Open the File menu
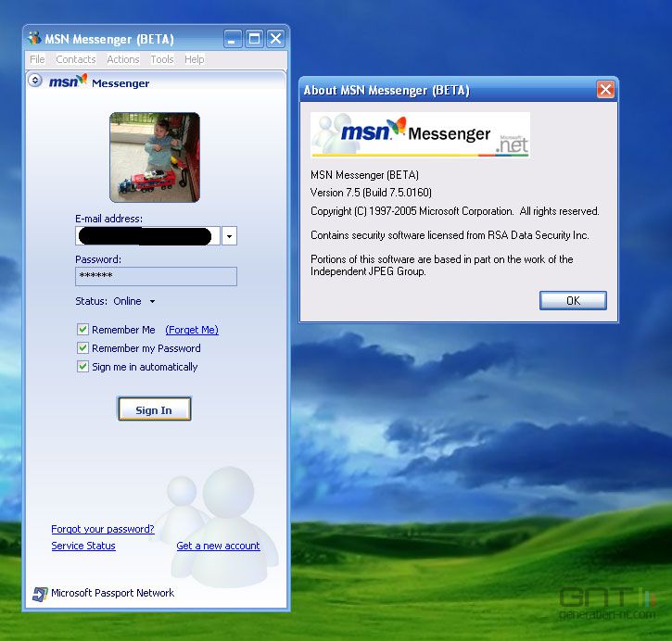This screenshot has height=641, width=672. click(37, 59)
